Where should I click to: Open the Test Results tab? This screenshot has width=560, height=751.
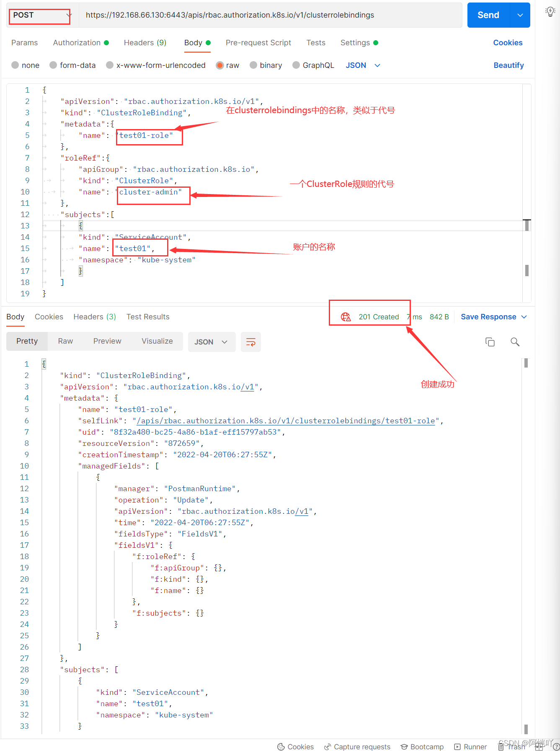[148, 317]
